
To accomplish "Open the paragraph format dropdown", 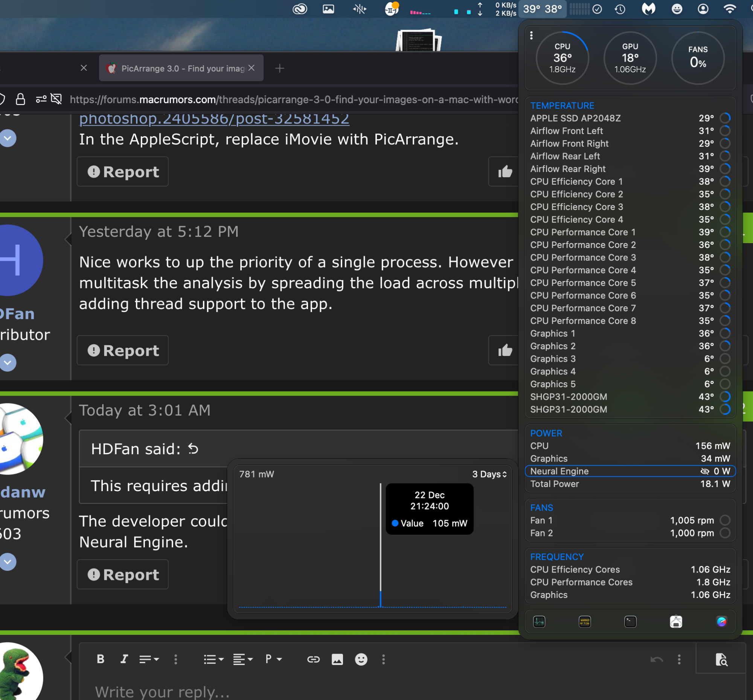I will click(x=273, y=659).
